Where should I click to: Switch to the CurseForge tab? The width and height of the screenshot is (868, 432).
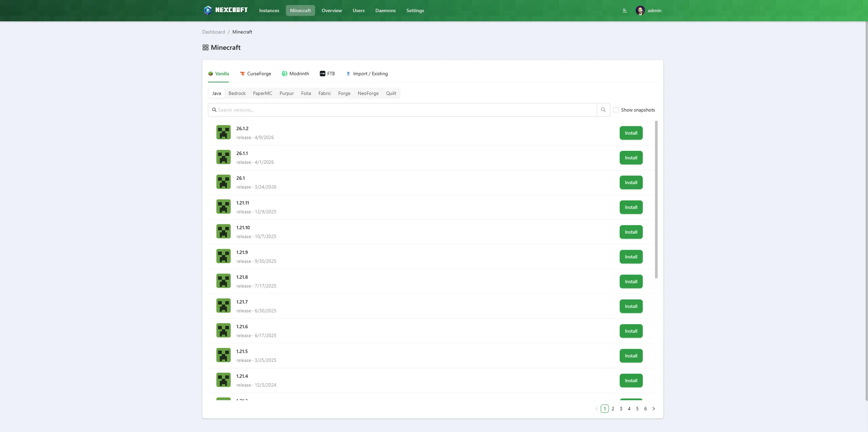255,74
